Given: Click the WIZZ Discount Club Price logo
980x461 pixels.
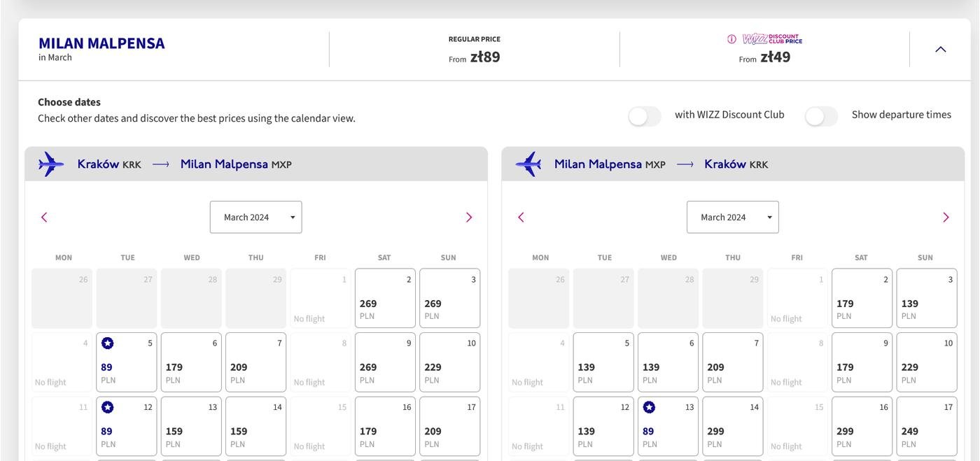Looking at the screenshot, I should pyautogui.click(x=772, y=39).
